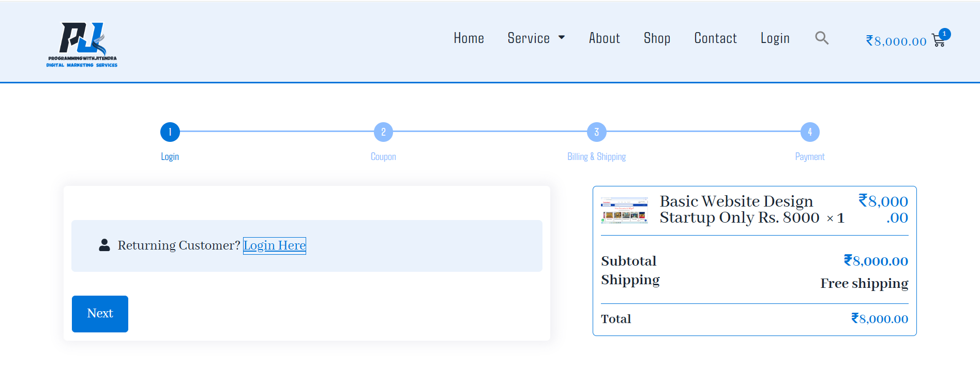Click the Next button
Image resolution: width=980 pixels, height=379 pixels.
pyautogui.click(x=100, y=314)
